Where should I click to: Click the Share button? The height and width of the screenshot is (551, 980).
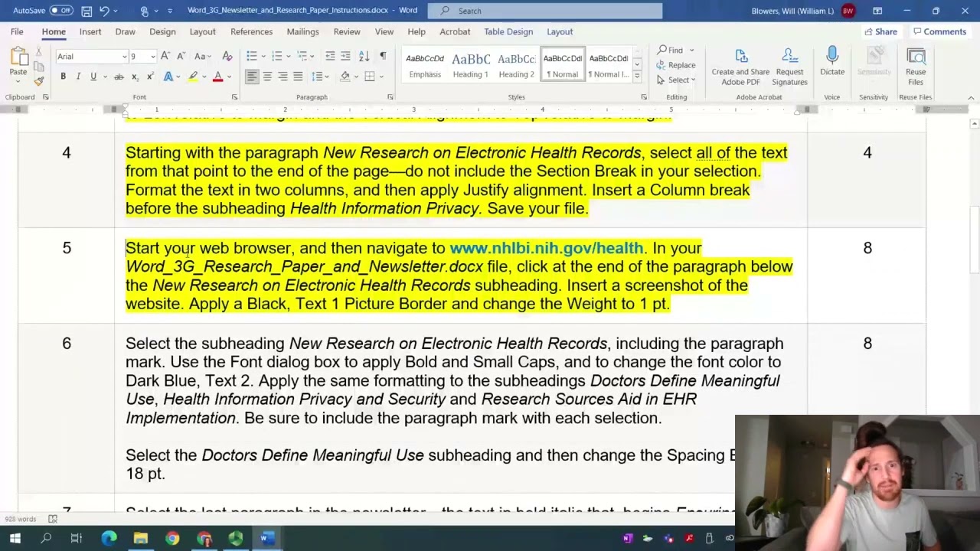pyautogui.click(x=880, y=31)
